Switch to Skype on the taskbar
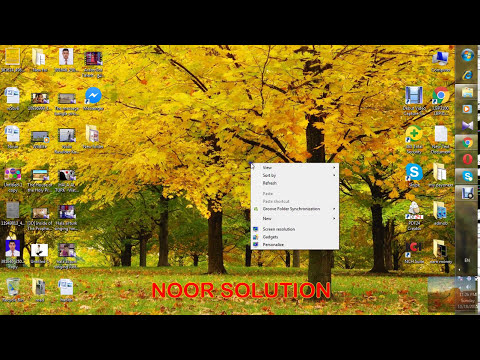480x360 pixels. pyautogui.click(x=467, y=176)
